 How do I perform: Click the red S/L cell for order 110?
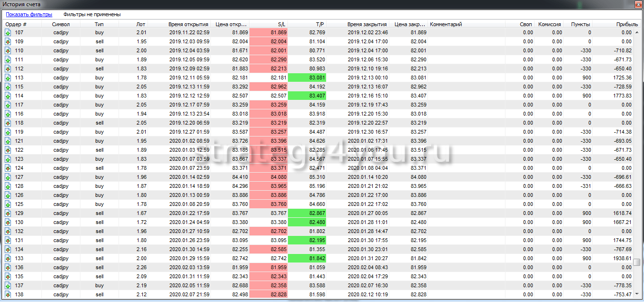pyautogui.click(x=268, y=51)
